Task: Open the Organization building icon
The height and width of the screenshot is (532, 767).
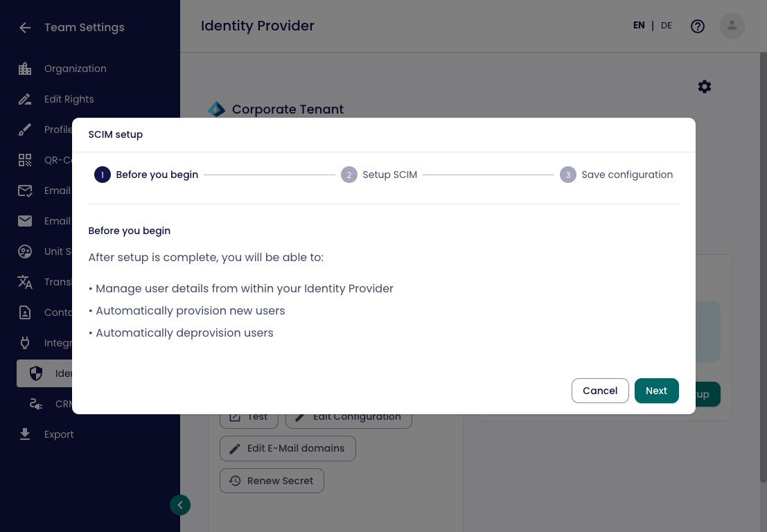Action: [25, 69]
